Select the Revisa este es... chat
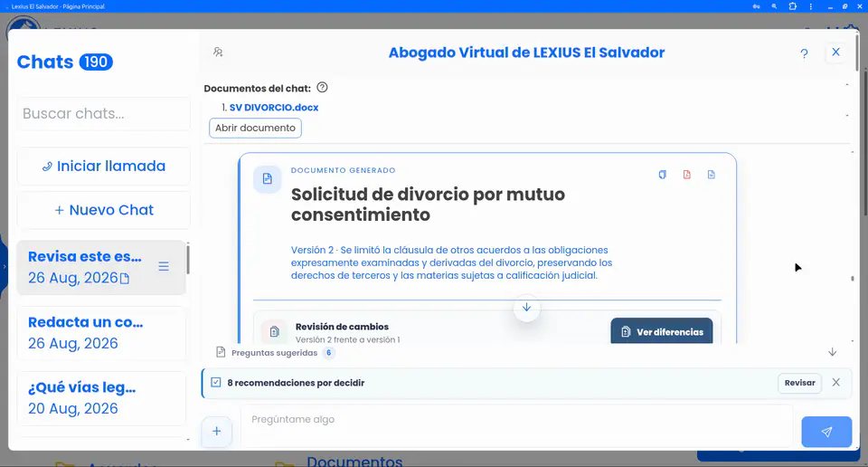This screenshot has height=467, width=868. [x=101, y=267]
